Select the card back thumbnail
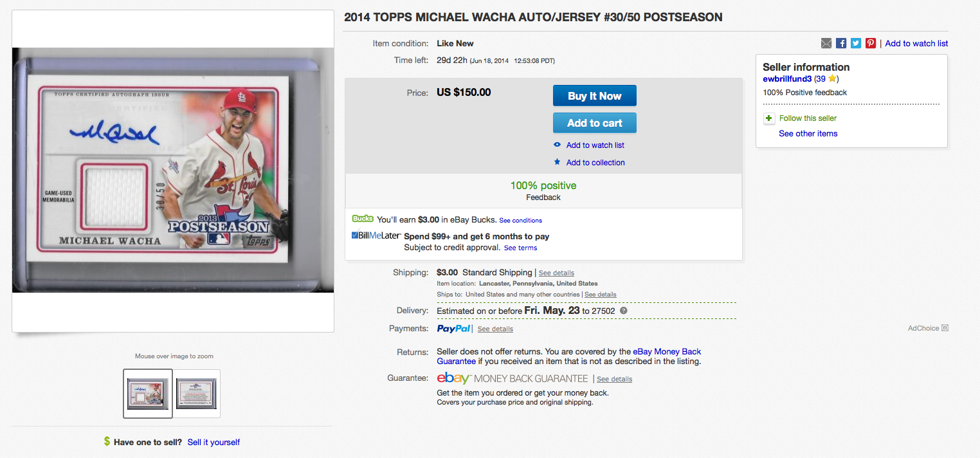 pos(197,394)
